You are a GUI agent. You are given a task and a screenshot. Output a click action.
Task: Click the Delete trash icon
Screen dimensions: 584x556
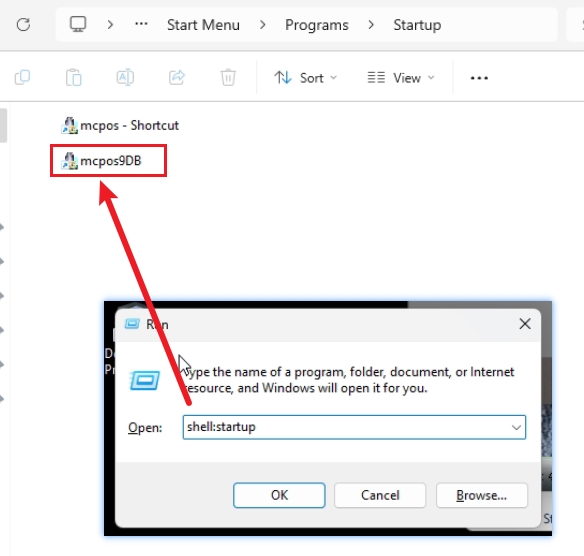[x=228, y=77]
